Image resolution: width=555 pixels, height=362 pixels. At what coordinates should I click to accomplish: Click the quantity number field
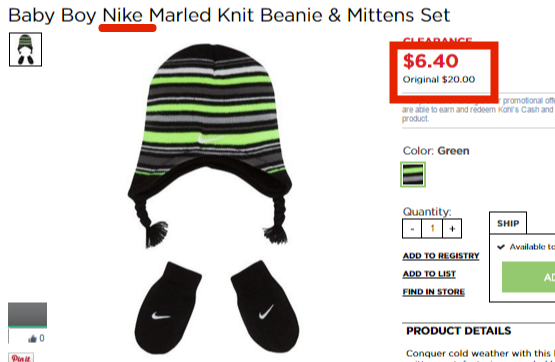coord(432,229)
